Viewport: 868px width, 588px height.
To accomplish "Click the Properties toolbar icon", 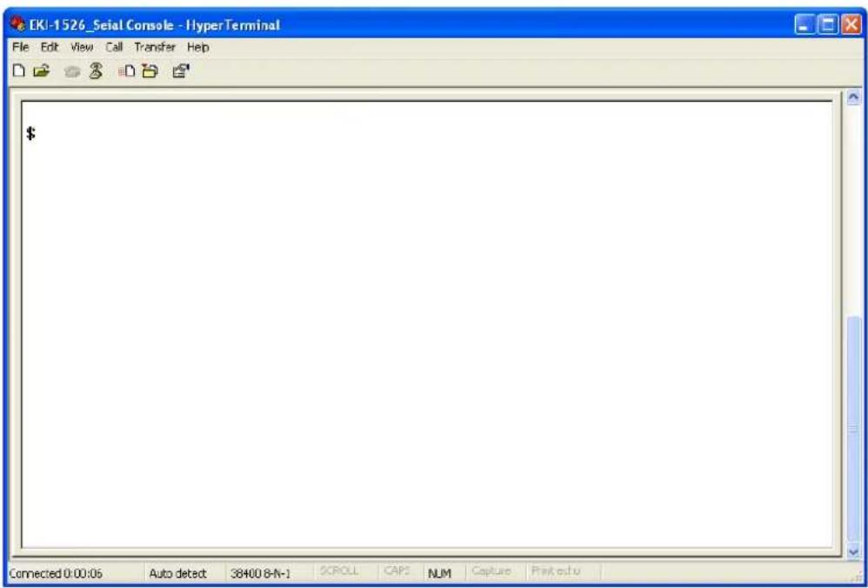I will click(180, 70).
